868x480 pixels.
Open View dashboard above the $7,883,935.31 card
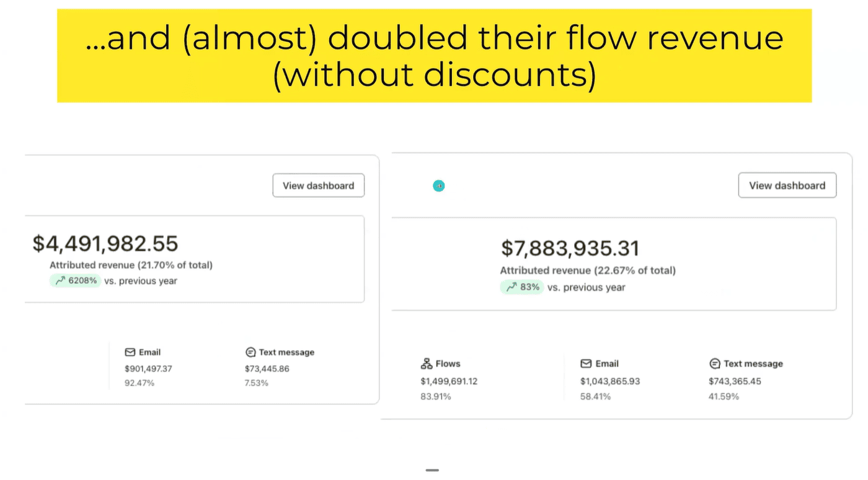click(787, 185)
